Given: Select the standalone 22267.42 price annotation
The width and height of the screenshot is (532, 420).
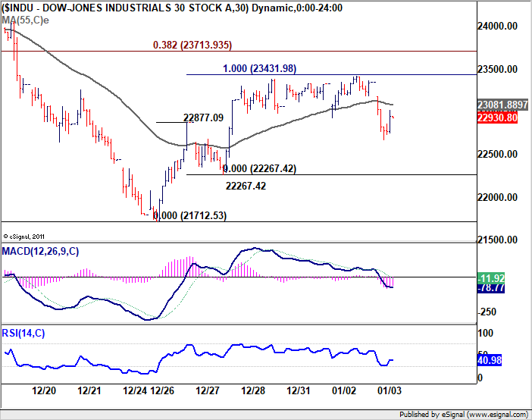Looking at the screenshot, I should [246, 186].
